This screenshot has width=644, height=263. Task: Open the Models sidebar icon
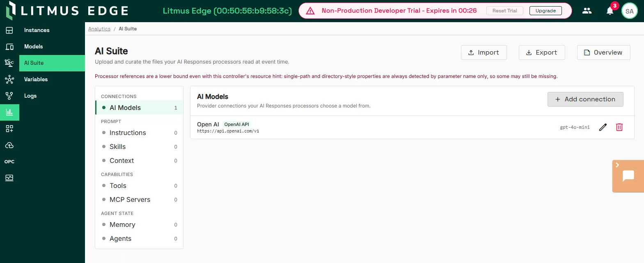click(x=9, y=47)
